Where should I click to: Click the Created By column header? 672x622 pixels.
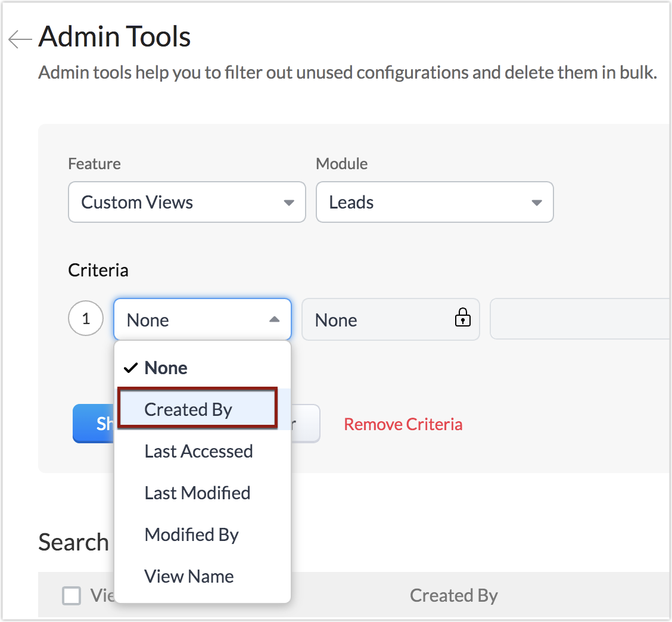tap(453, 595)
